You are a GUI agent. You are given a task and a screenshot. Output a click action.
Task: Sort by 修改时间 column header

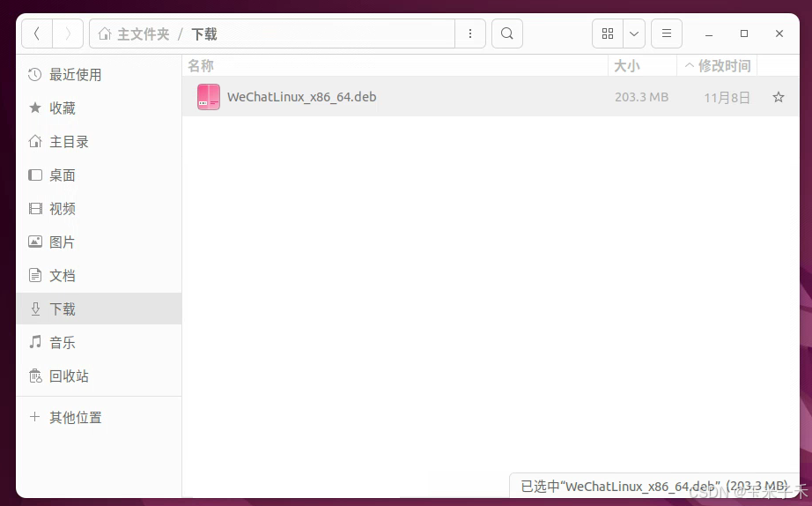[717, 66]
